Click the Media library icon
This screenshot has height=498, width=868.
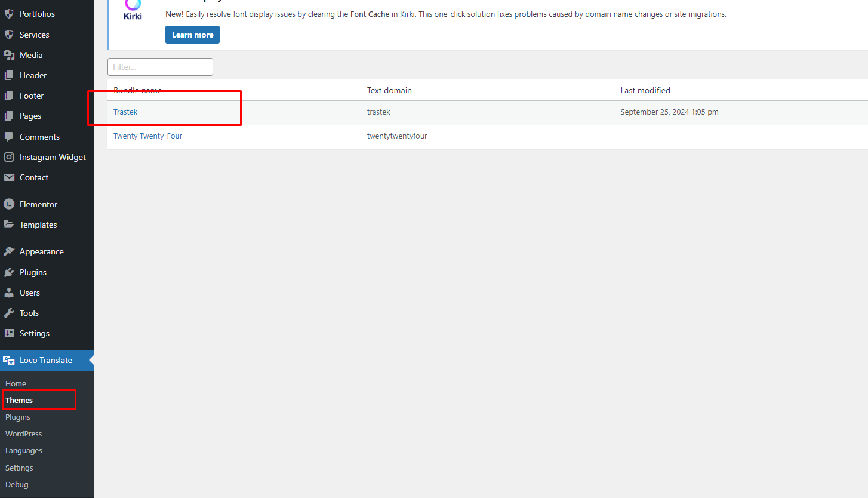point(9,55)
